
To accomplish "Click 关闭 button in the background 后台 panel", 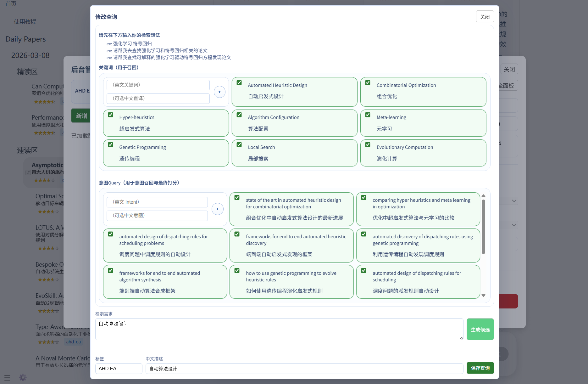I will 509,69.
